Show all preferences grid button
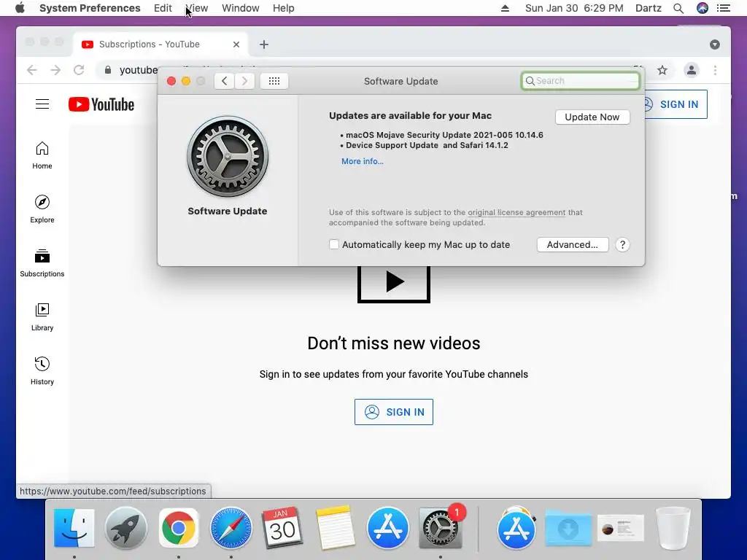 [274, 81]
